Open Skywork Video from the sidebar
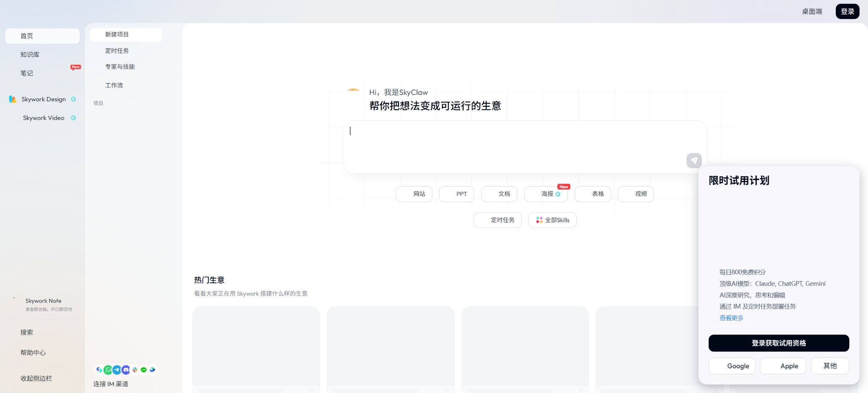Screen dimensions: 868x393 (x=42, y=118)
